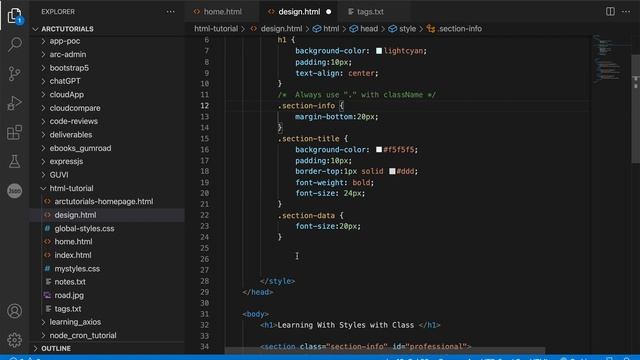Open the Search view in activity bar
640x360 pixels.
click(x=15, y=44)
